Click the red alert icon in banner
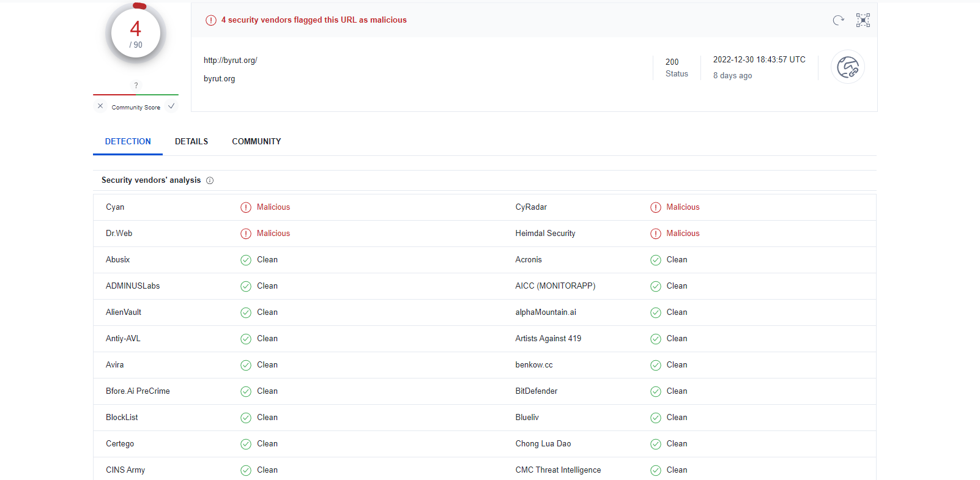980x480 pixels. [211, 20]
